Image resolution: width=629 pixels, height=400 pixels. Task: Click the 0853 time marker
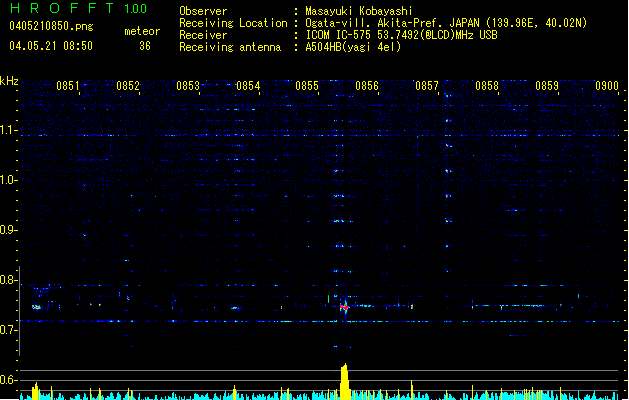pyautogui.click(x=188, y=86)
